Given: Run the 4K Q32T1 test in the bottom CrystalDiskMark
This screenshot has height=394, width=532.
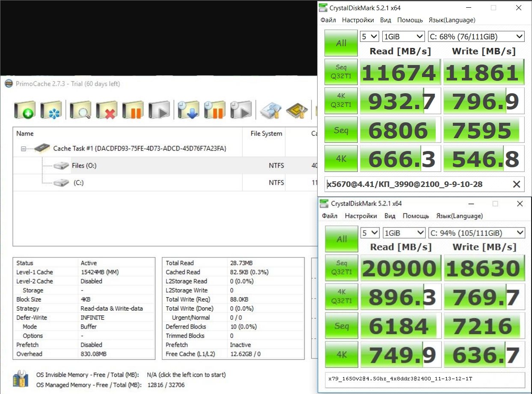Looking at the screenshot, I should 342,296.
